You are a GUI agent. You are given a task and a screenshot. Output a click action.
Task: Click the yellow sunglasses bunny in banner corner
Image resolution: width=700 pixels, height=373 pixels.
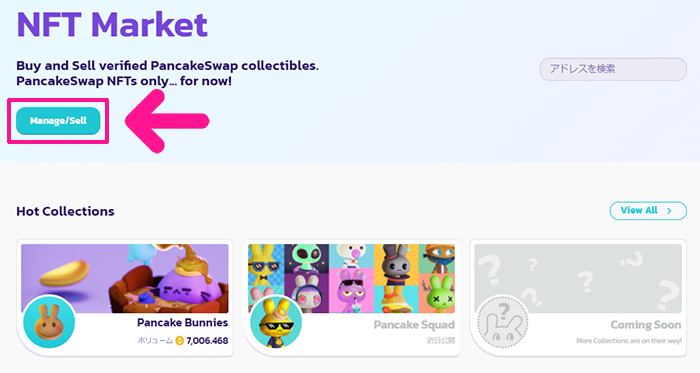[266, 259]
